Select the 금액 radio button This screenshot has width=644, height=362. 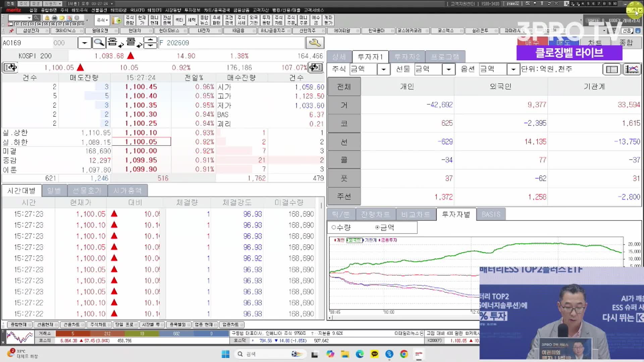point(377,227)
